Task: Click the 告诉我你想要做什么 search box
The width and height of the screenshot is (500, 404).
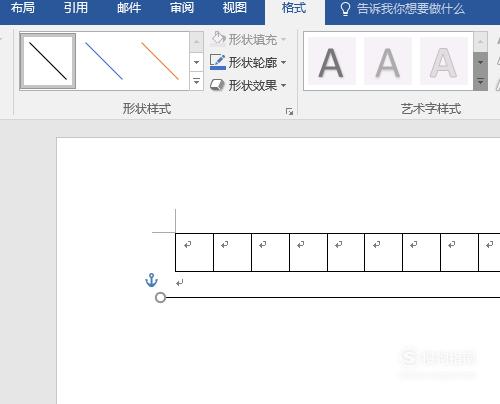Action: coord(411,9)
